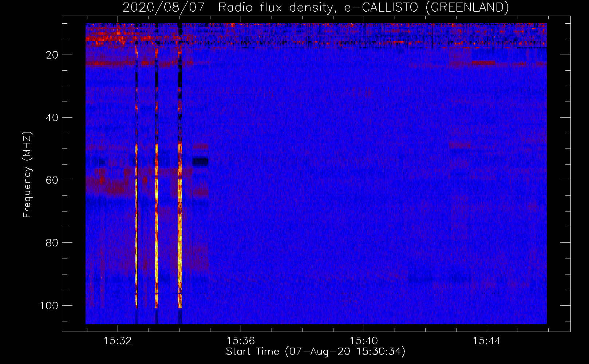Click the plot title "2020/08/07 Radio flux density, e-CALLISTO (GREENLAND)"
The image size is (589, 364).
[x=315, y=7]
